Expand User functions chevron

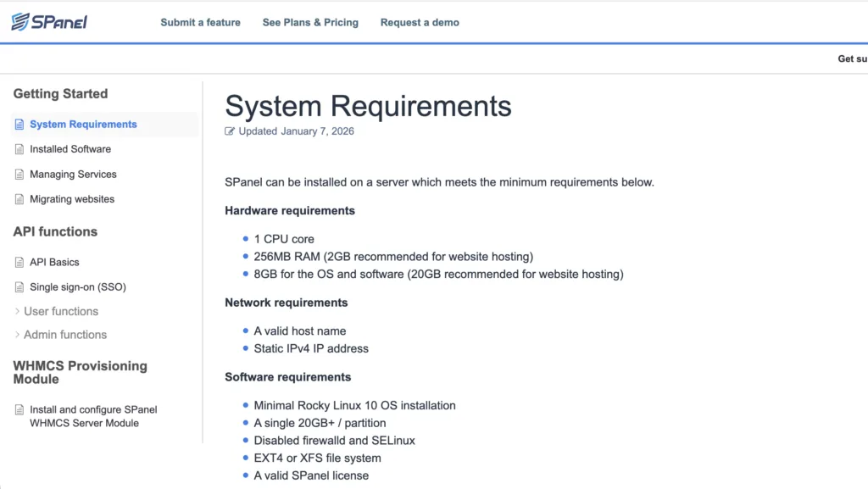[x=17, y=311]
